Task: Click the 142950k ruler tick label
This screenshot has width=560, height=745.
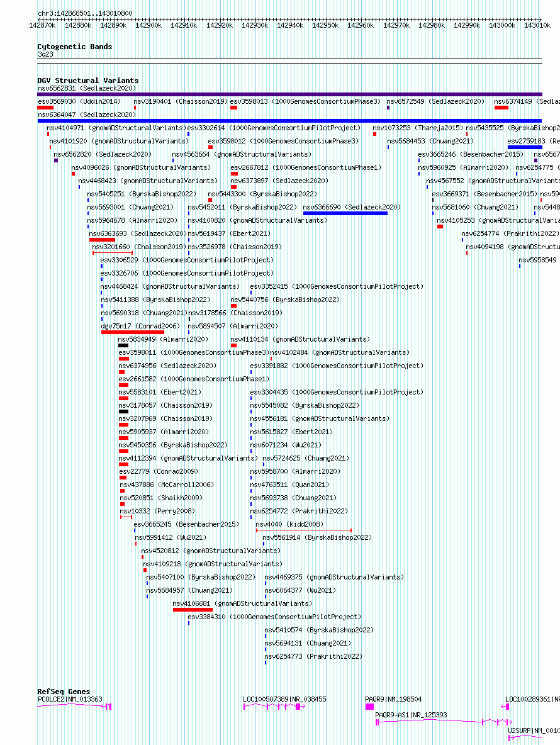Action: click(x=325, y=25)
